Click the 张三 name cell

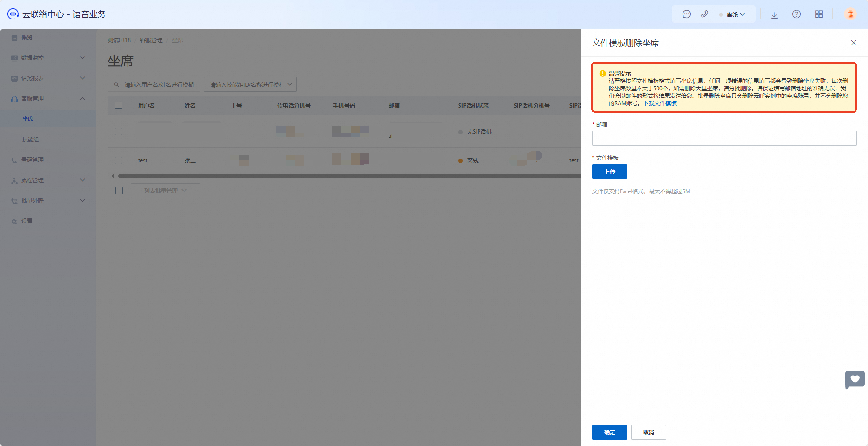tap(190, 160)
